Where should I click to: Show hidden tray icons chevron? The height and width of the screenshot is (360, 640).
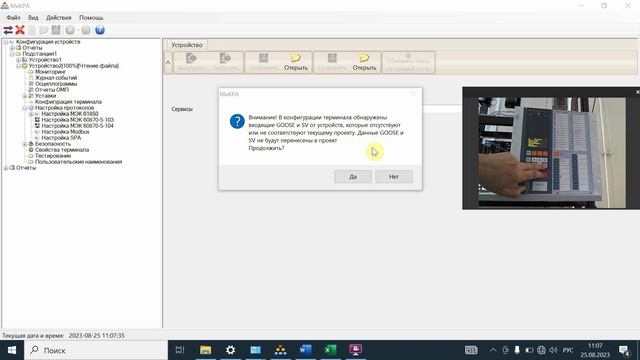(493, 350)
